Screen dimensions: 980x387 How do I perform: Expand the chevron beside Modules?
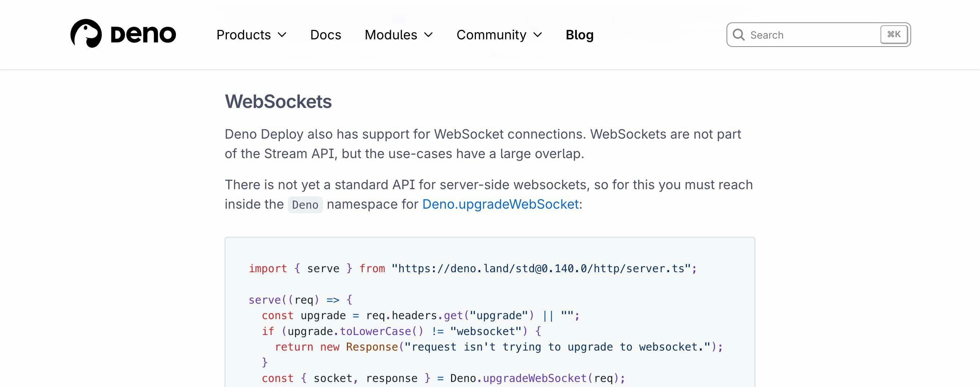click(x=428, y=35)
